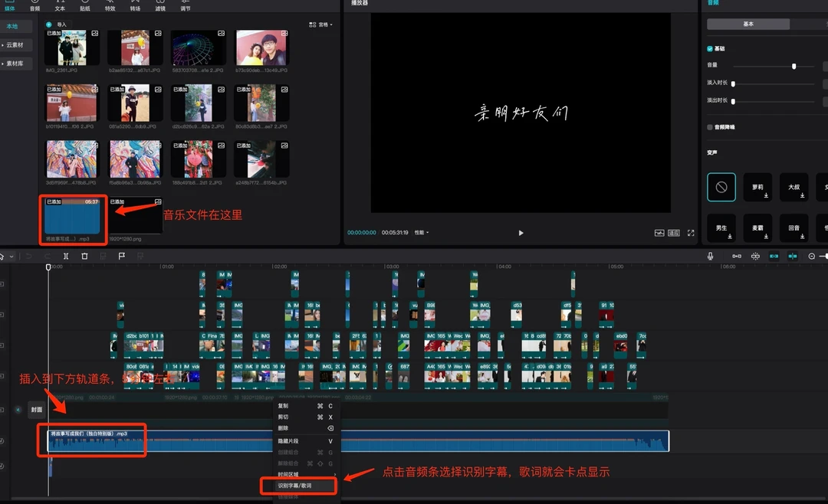Image resolution: width=828 pixels, height=504 pixels.
Task: Select the ferris wheel photo thumbnail
Action: pyautogui.click(x=198, y=47)
